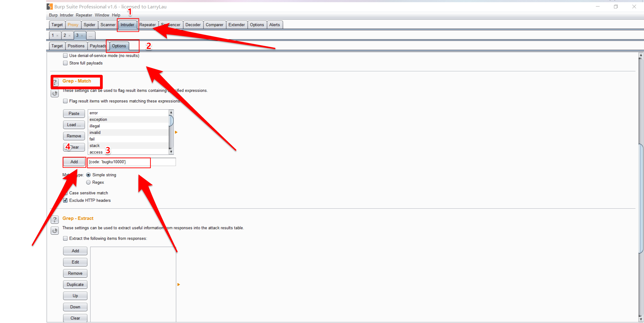Enable Extract the following items checkbox
The height and width of the screenshot is (323, 644).
pos(65,239)
